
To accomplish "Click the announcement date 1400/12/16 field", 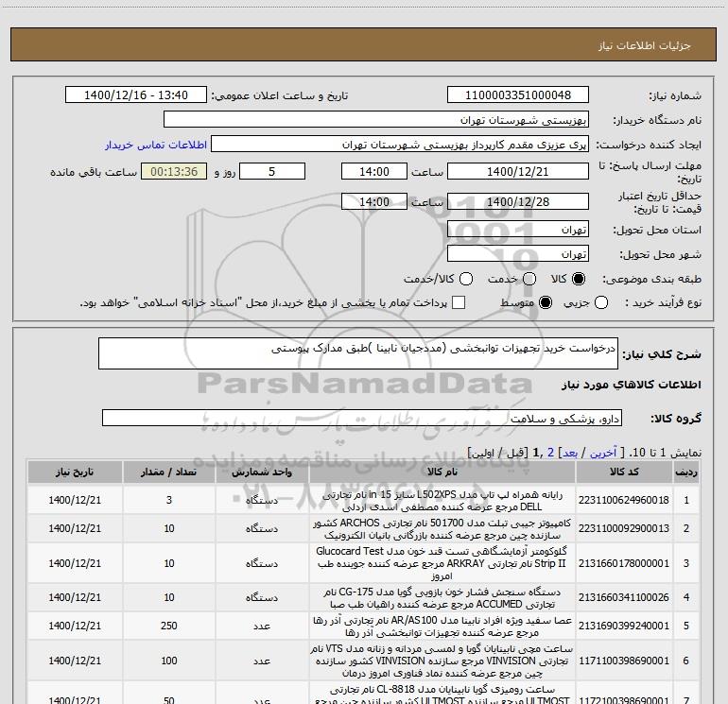I will pyautogui.click(x=136, y=94).
